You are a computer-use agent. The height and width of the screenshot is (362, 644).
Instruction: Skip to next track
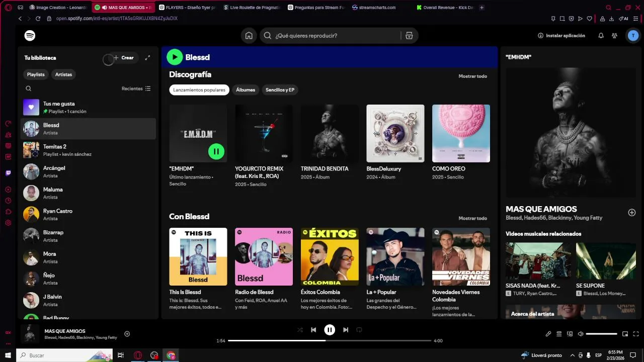click(346, 330)
